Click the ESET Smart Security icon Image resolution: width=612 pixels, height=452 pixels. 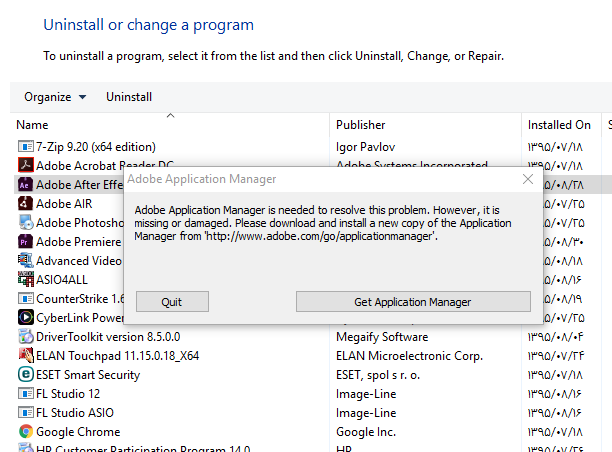point(26,374)
